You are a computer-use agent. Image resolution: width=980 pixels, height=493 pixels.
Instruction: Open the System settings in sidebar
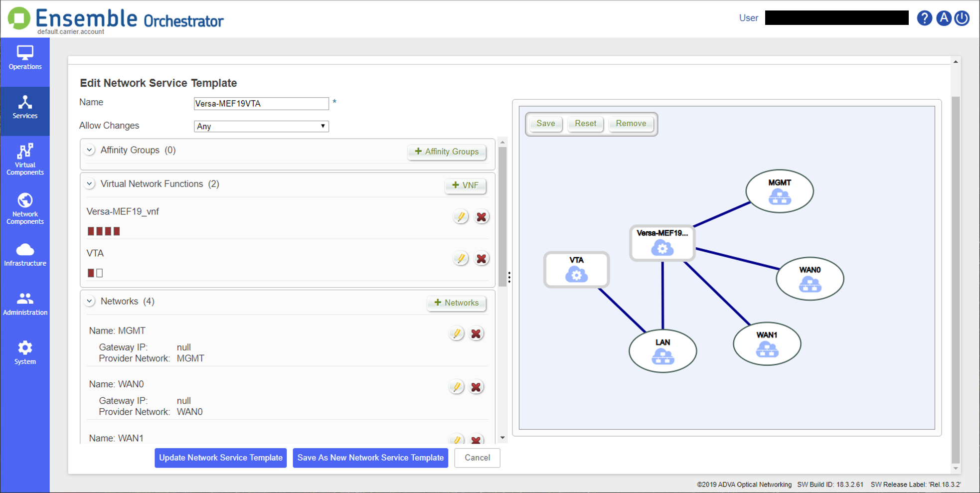click(25, 353)
